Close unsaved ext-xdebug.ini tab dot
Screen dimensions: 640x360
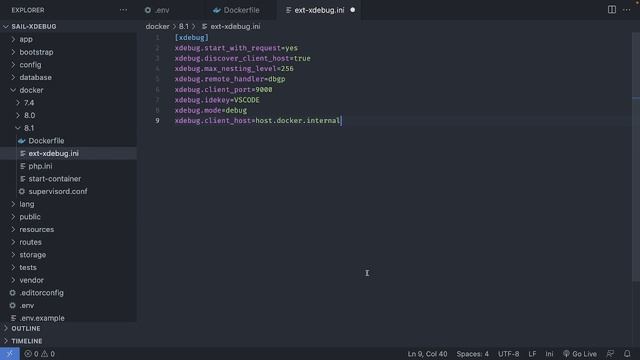click(x=353, y=10)
